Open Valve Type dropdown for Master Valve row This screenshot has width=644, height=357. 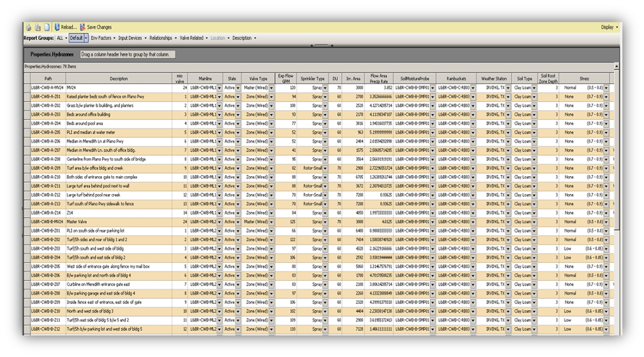(x=272, y=222)
